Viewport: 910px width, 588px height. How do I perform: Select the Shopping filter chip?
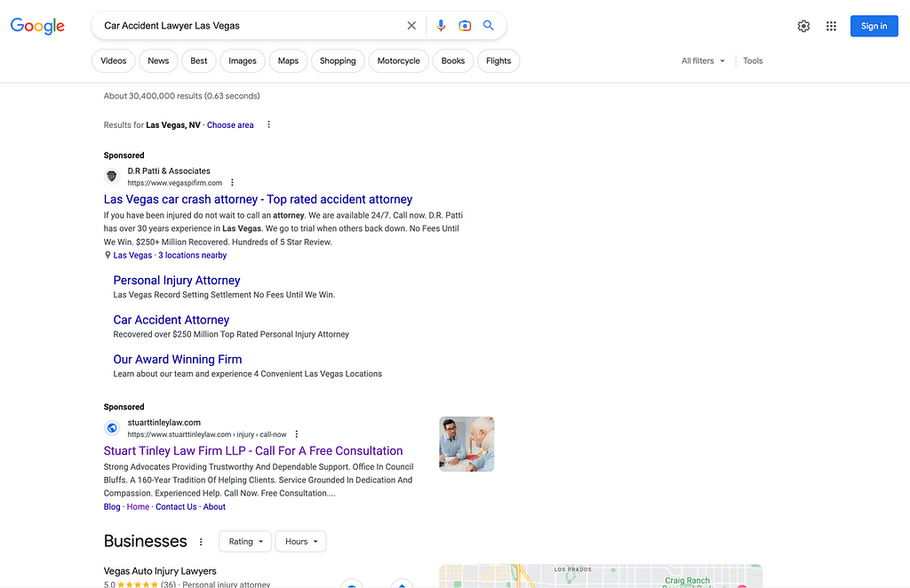tap(338, 61)
